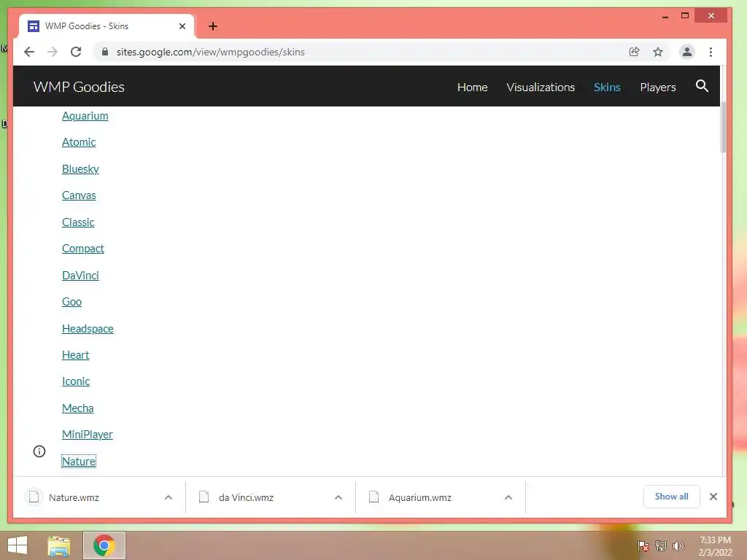The height and width of the screenshot is (560, 747).
Task: Download the Classic skin
Action: [78, 222]
